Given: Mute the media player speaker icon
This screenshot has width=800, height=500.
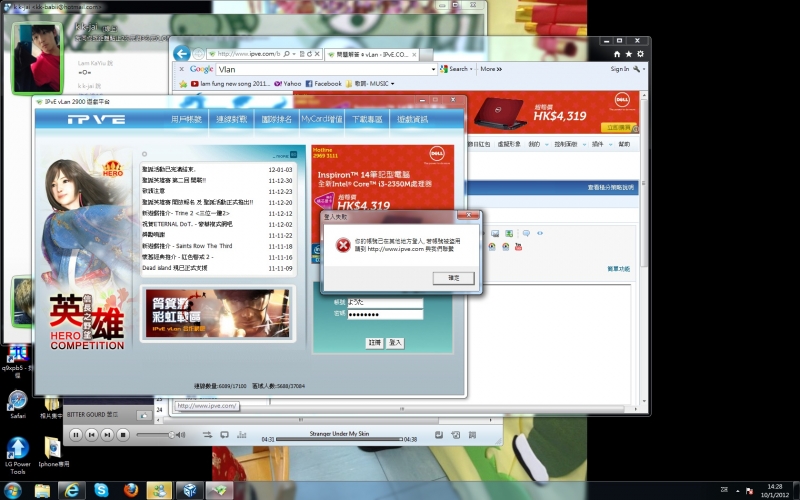Looking at the screenshot, I should (181, 435).
